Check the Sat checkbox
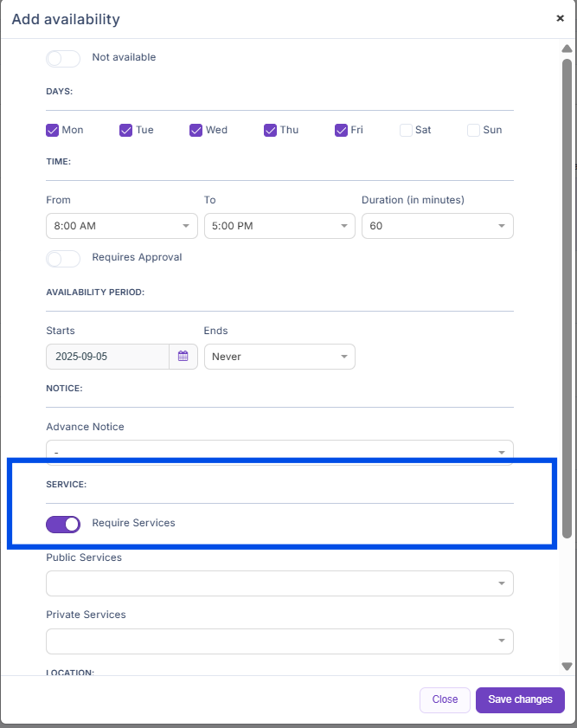The height and width of the screenshot is (728, 577). pyautogui.click(x=406, y=130)
